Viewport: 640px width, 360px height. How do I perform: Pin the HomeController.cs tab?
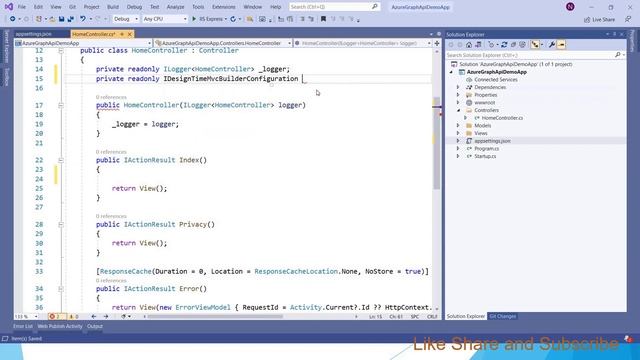coord(122,34)
